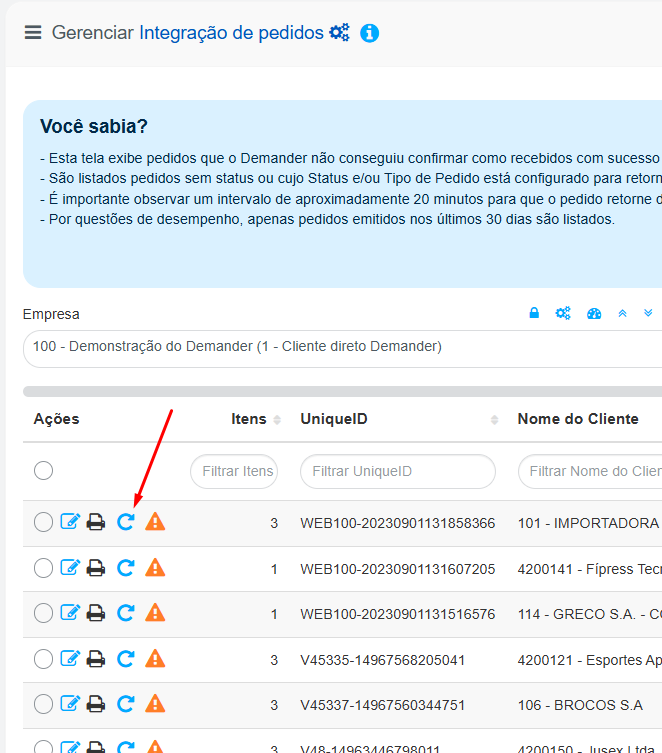Sort table by UniqueID column
This screenshot has height=753, width=662.
pyautogui.click(x=494, y=420)
